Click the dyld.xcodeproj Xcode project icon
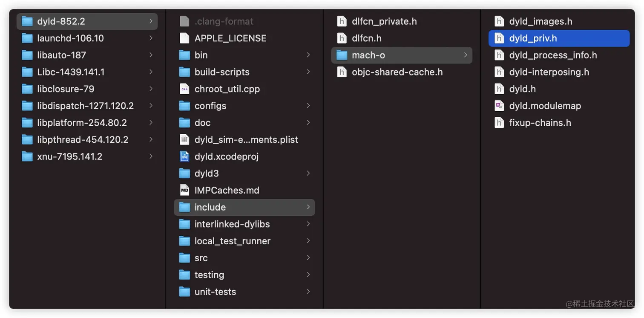This screenshot has width=644, height=318. [184, 156]
